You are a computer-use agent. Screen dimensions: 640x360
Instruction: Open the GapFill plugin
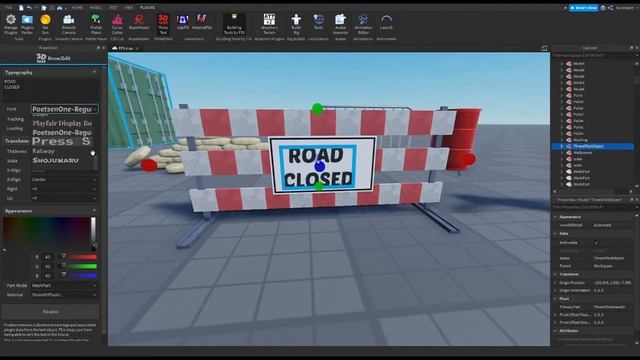point(182,22)
